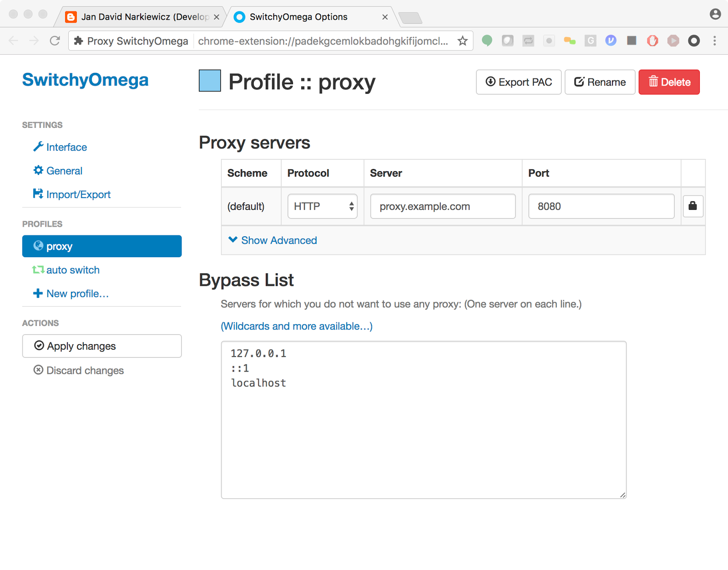Go to Import/Export settings
The height and width of the screenshot is (570, 728).
[78, 194]
